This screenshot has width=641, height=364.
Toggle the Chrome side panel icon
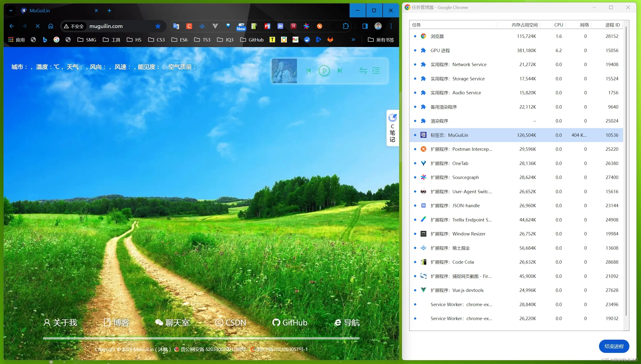pos(365,26)
